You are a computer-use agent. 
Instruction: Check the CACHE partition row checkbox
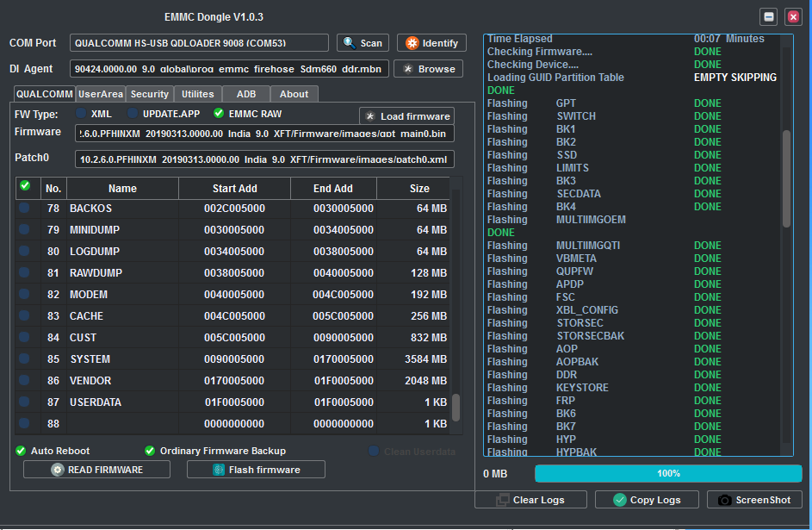tap(24, 315)
